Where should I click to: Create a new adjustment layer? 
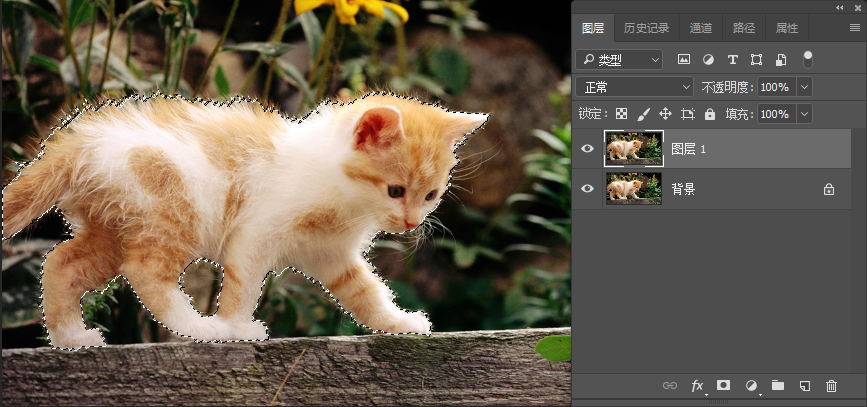(x=751, y=386)
